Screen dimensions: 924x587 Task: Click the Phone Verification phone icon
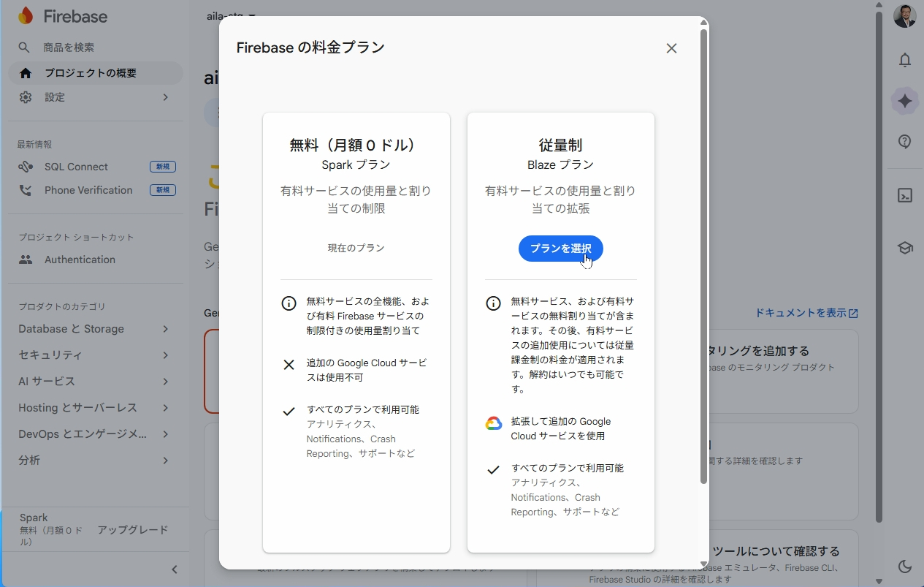[x=26, y=190]
